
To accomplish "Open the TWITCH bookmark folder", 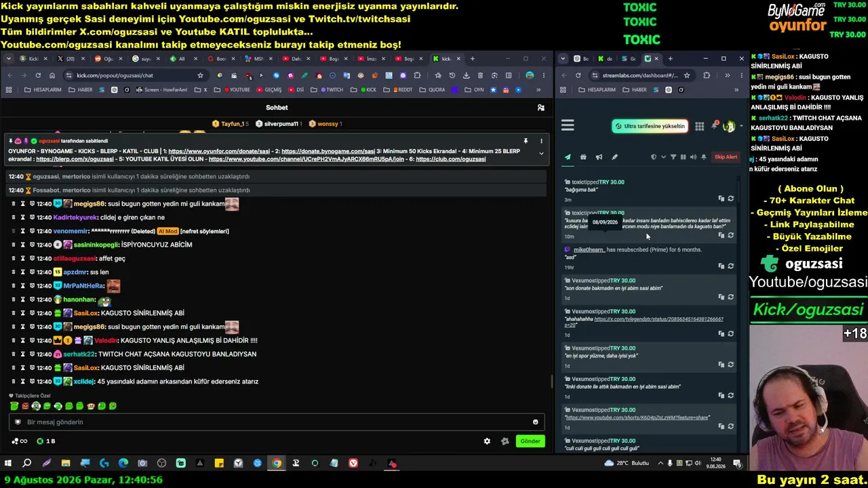I will pyautogui.click(x=328, y=89).
